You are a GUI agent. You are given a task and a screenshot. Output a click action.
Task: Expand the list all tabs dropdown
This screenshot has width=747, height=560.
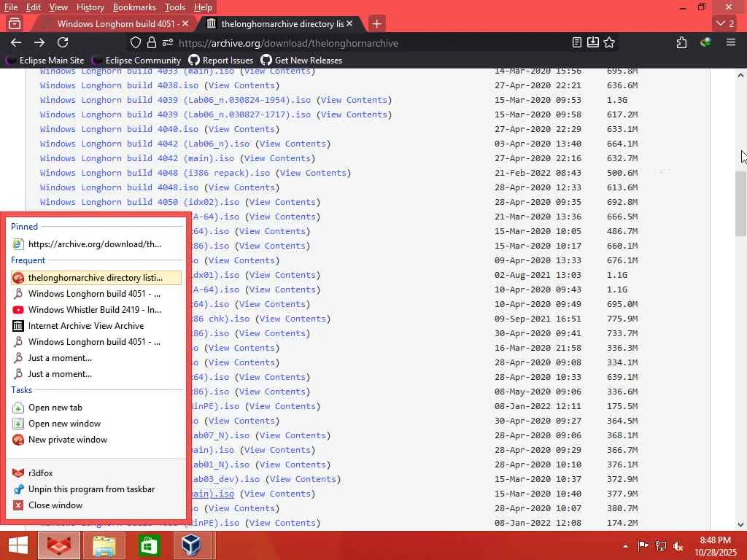tap(725, 23)
